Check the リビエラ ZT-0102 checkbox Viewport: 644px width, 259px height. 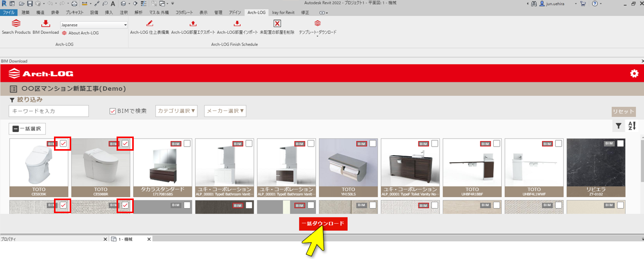[620, 144]
